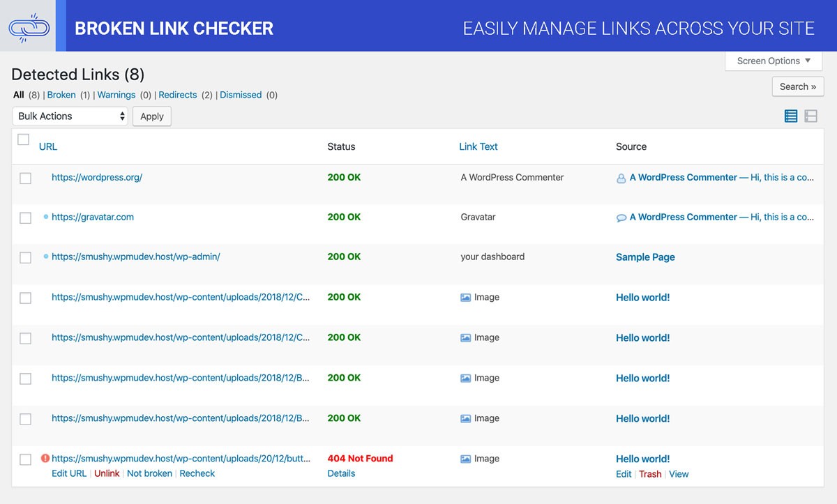This screenshot has width=837, height=504.
Task: Switch to the compact list view icon
Action: click(790, 116)
